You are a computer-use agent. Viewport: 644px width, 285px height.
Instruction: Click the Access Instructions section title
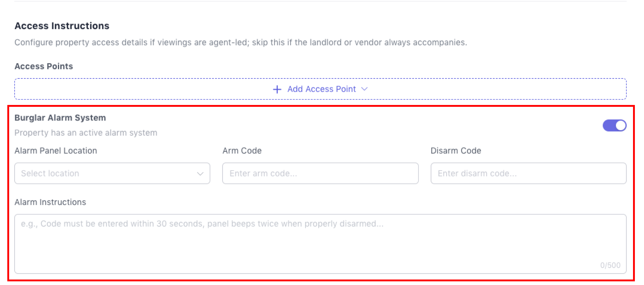(62, 26)
